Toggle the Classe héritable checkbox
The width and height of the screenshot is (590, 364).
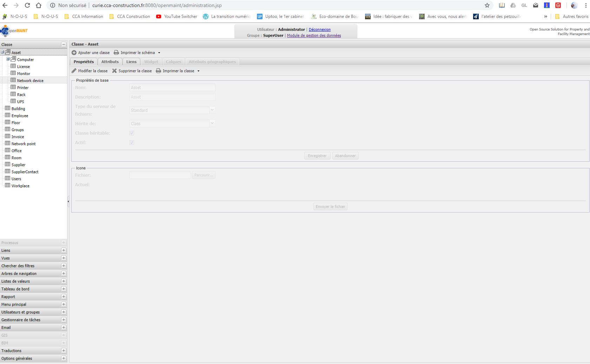[x=132, y=133]
